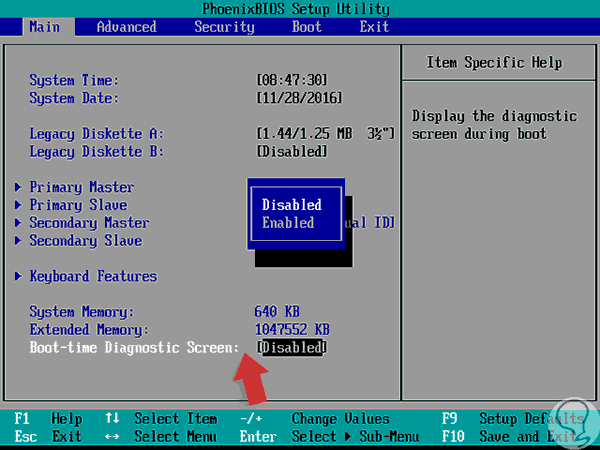The width and height of the screenshot is (600, 450).
Task: Click F10 Save and Exit
Action: click(509, 437)
